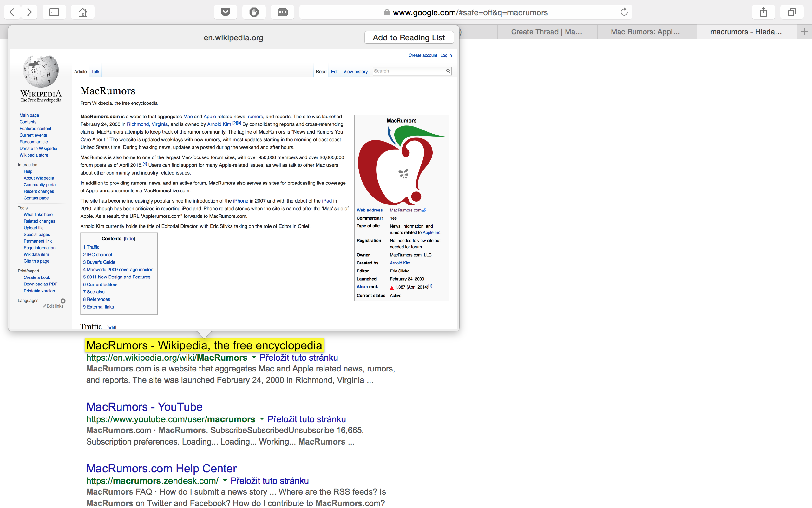Viewport: 812px width, 508px height.
Task: Click the MacRumors apple logo image
Action: click(x=401, y=165)
